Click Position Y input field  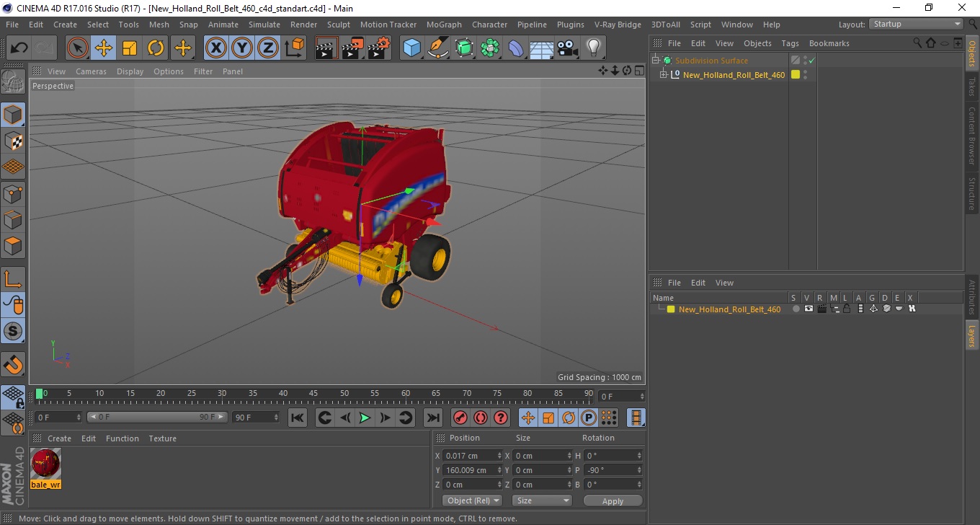[x=473, y=470]
